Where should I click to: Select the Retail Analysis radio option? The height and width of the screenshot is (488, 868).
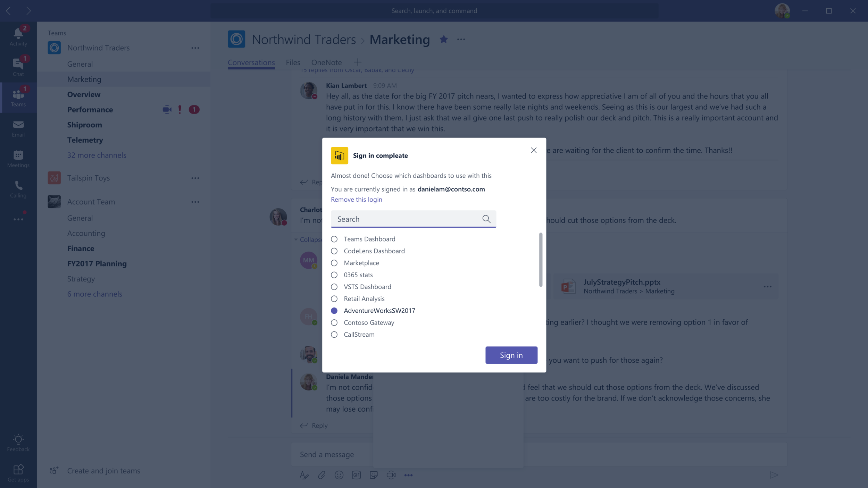[334, 299]
